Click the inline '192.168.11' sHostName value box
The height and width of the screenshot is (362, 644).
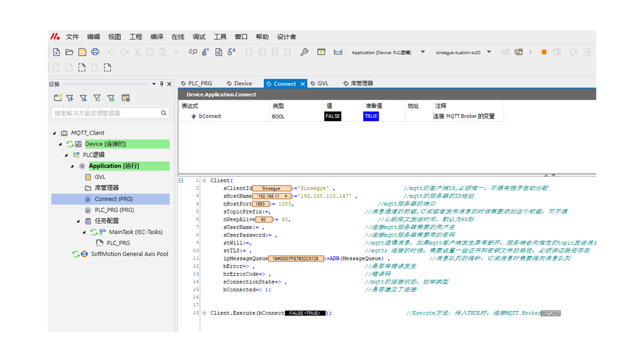click(271, 196)
